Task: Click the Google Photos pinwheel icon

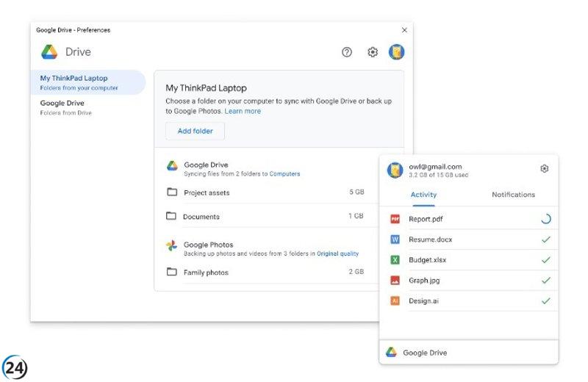Action: tap(171, 245)
